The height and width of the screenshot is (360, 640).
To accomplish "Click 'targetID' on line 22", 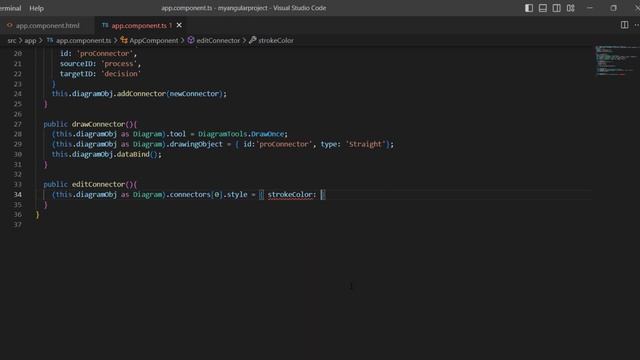I will (76, 74).
